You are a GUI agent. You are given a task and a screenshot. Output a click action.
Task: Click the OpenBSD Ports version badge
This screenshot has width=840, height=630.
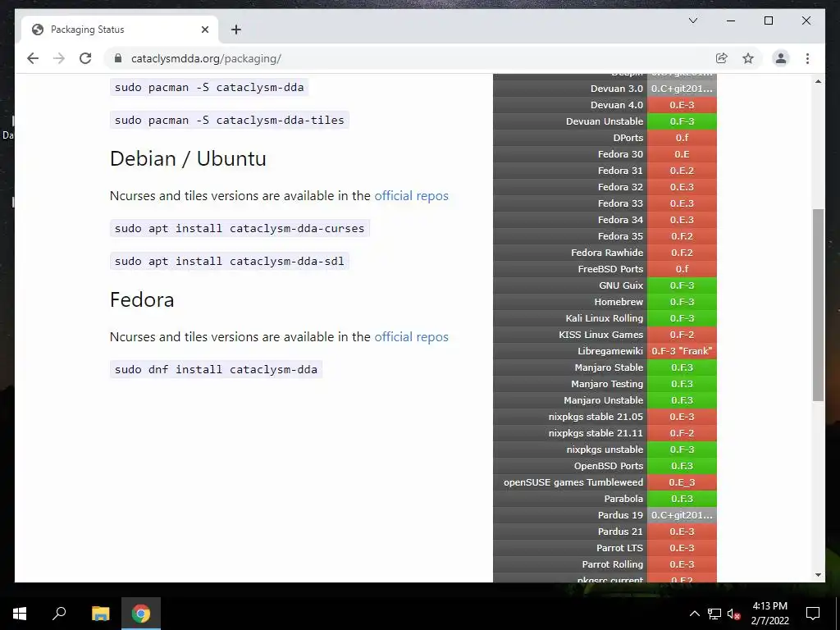(682, 466)
